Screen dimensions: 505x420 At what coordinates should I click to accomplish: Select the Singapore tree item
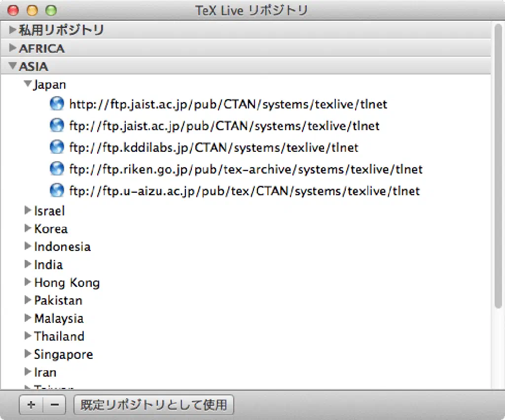coord(63,354)
